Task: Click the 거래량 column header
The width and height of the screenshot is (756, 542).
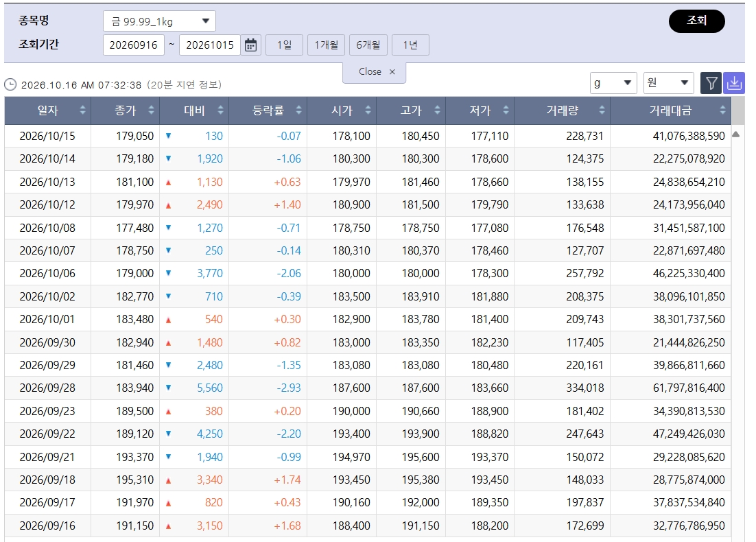Action: 562,110
